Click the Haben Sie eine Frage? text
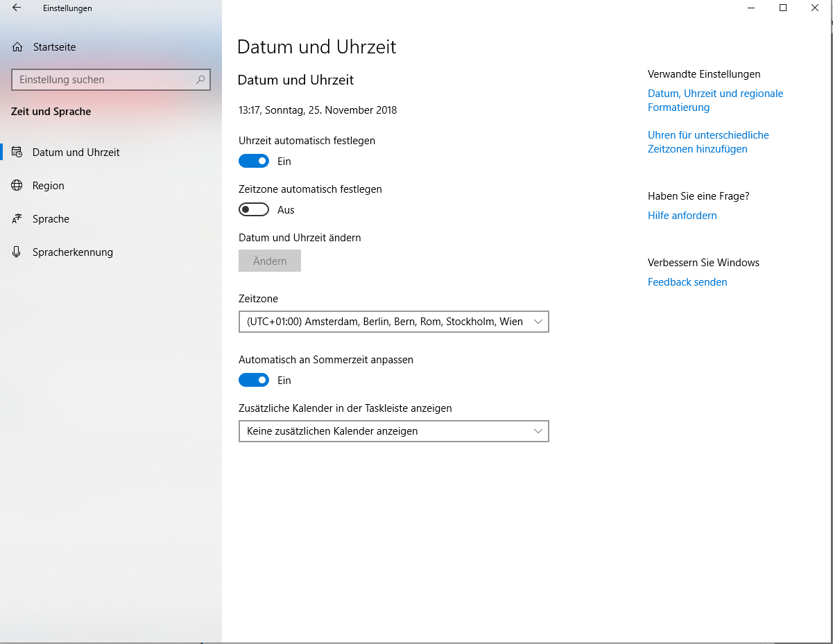 [x=698, y=196]
